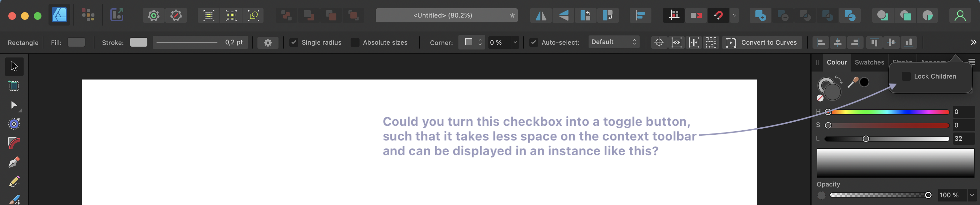Click the Move to Back arrange icon

coord(286,15)
